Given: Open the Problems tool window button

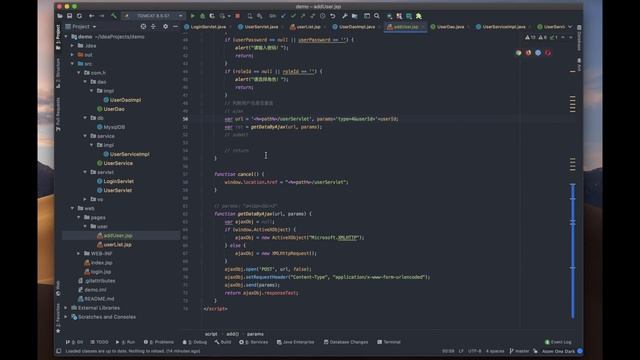Looking at the screenshot, I should (x=158, y=342).
